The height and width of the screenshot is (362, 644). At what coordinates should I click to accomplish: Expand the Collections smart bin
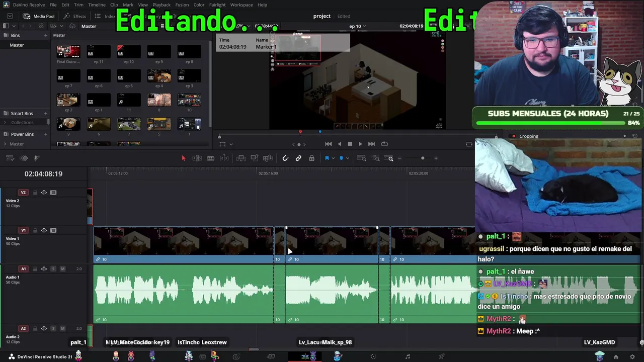(x=5, y=123)
